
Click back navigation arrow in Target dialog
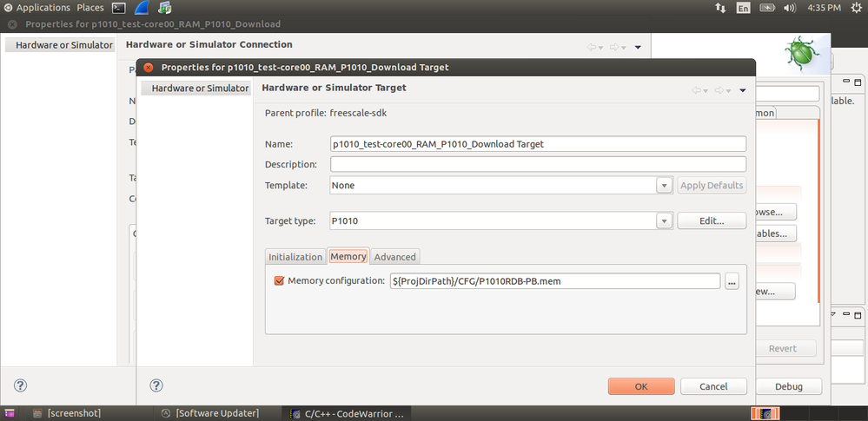pyautogui.click(x=697, y=91)
